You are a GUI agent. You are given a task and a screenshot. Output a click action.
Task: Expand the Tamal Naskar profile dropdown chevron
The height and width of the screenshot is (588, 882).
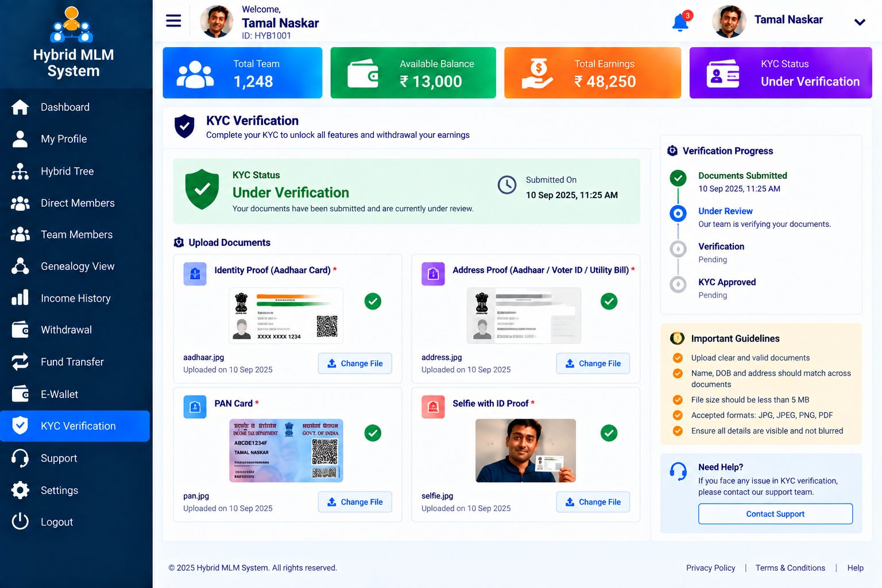tap(860, 22)
